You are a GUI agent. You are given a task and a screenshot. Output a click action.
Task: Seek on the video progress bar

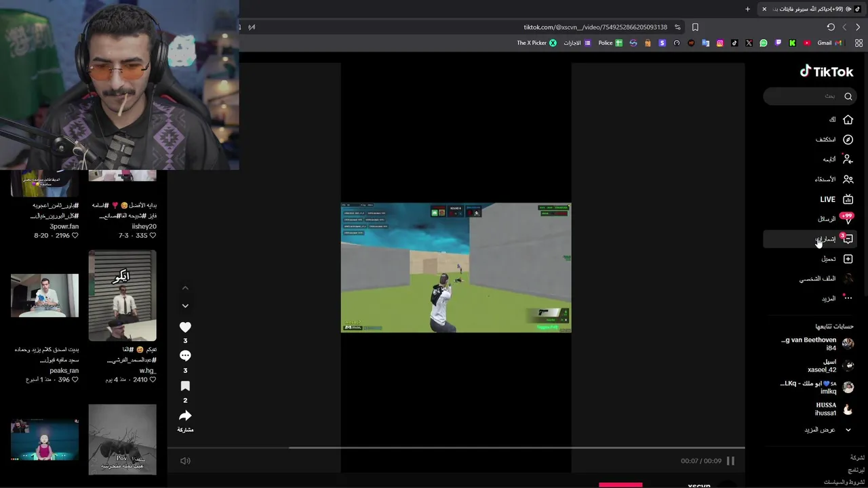coord(456,447)
